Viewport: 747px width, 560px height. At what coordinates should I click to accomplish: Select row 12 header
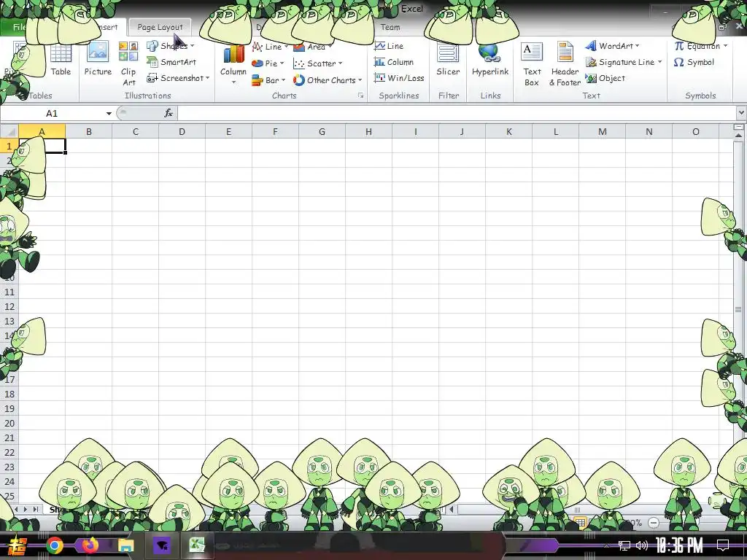click(x=9, y=307)
